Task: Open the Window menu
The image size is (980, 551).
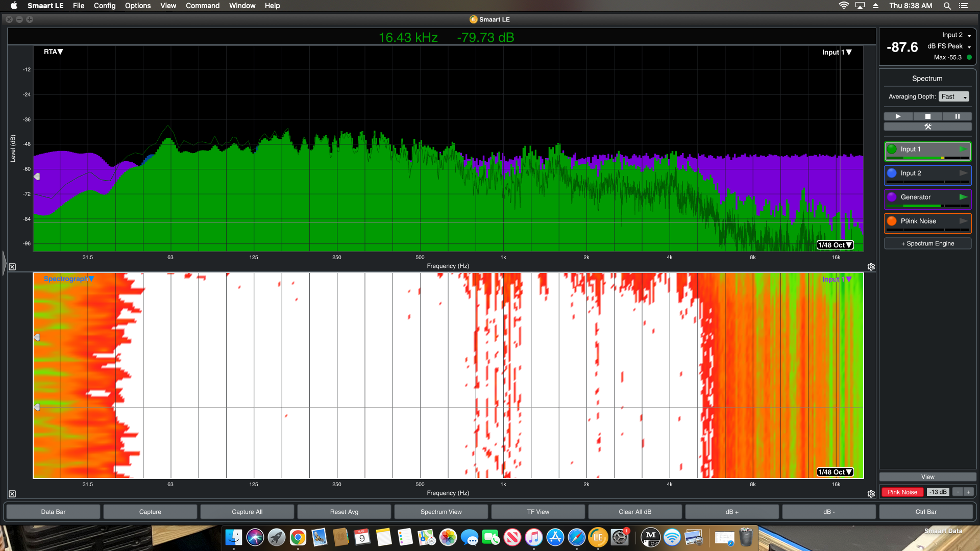Action: tap(242, 6)
